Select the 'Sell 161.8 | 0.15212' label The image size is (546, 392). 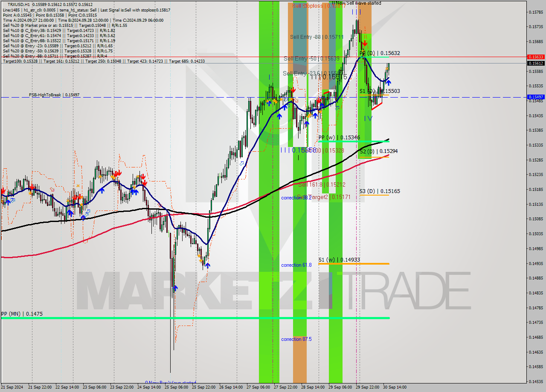(x=322, y=184)
